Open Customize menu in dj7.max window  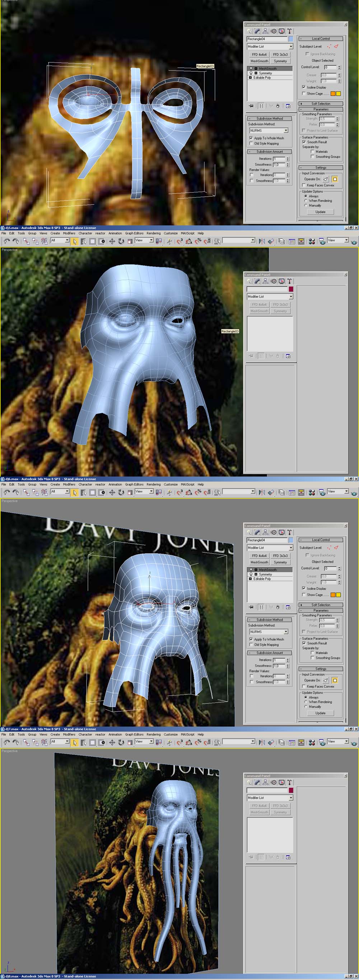click(171, 734)
